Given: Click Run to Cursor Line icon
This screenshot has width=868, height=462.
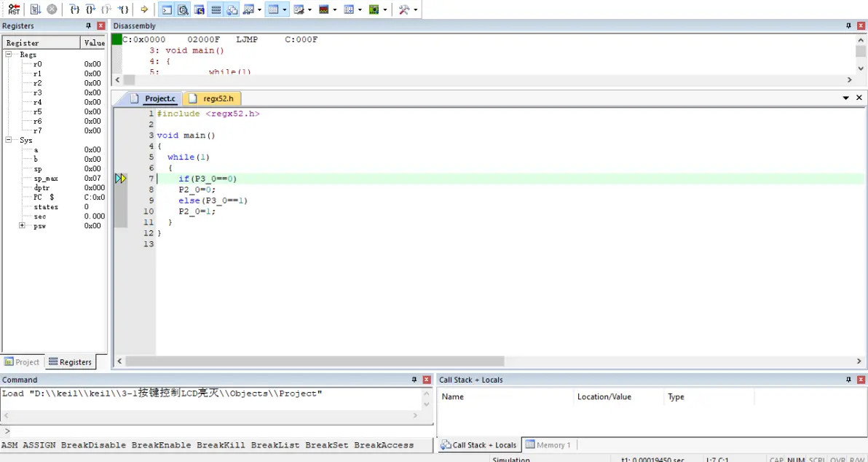Looking at the screenshot, I should tap(124, 9).
